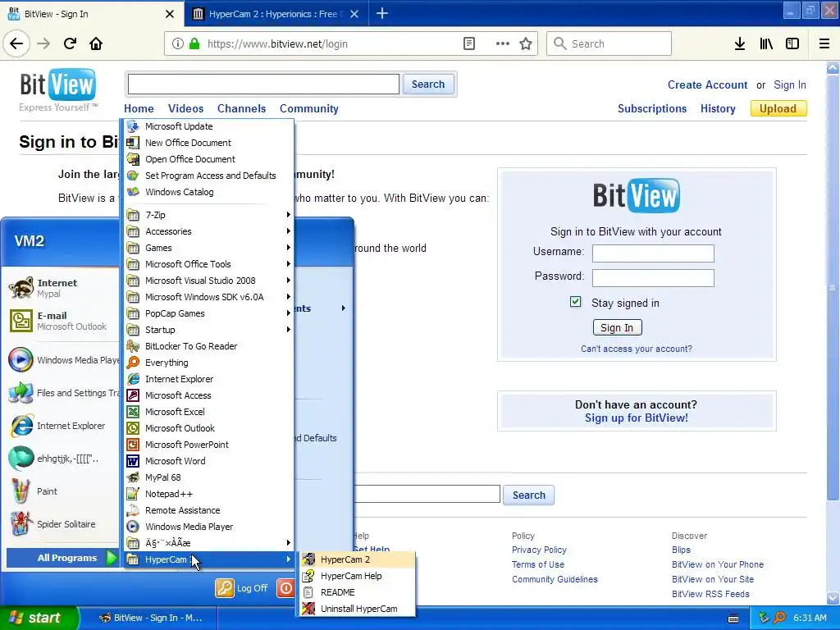This screenshot has width=840, height=630.
Task: Open MyPal 68 browser
Action: point(209,477)
